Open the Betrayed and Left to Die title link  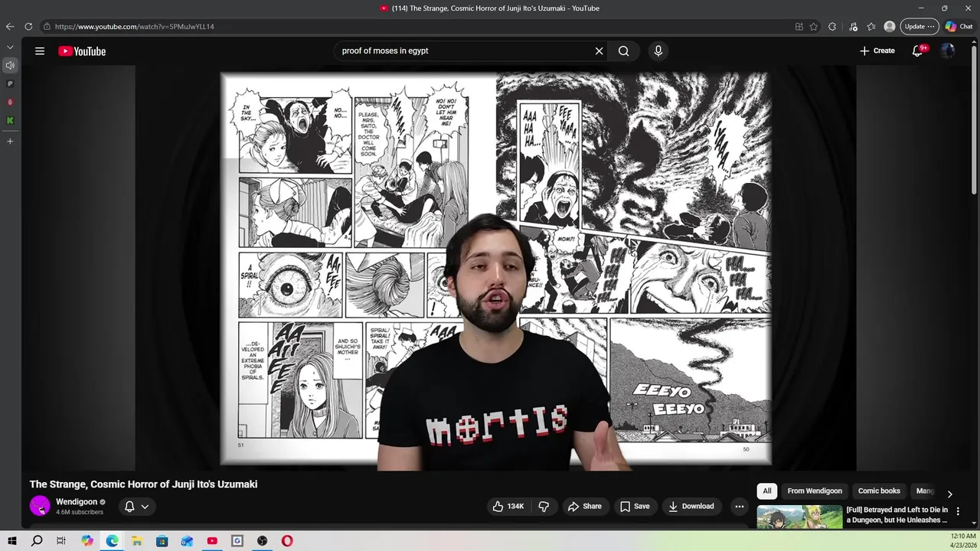tap(897, 515)
